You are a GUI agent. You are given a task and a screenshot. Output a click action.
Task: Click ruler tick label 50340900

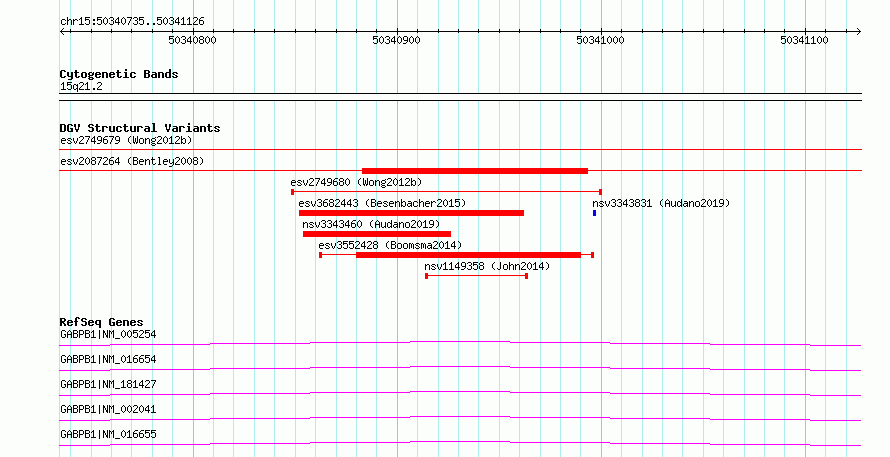396,40
